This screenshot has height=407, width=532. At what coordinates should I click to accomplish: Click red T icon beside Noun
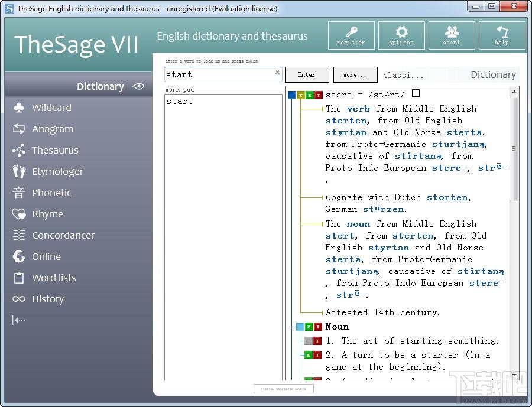coord(317,327)
